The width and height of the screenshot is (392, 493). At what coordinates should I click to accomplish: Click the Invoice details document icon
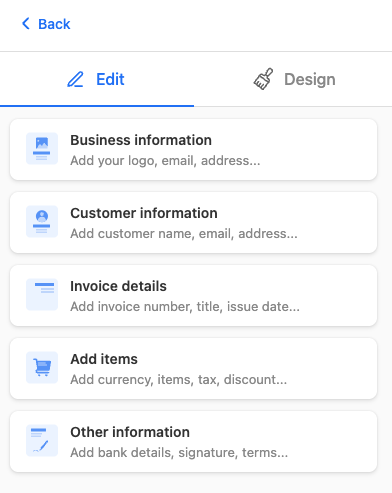coord(42,295)
